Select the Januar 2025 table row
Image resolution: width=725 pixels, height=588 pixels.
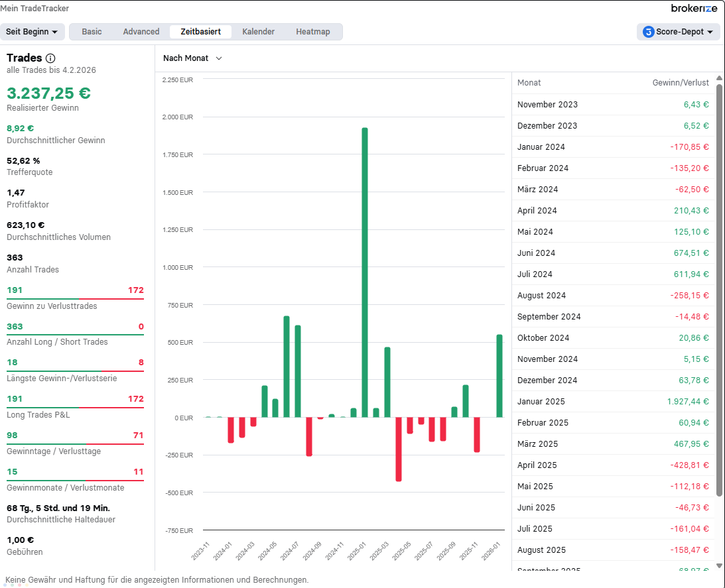click(x=613, y=402)
